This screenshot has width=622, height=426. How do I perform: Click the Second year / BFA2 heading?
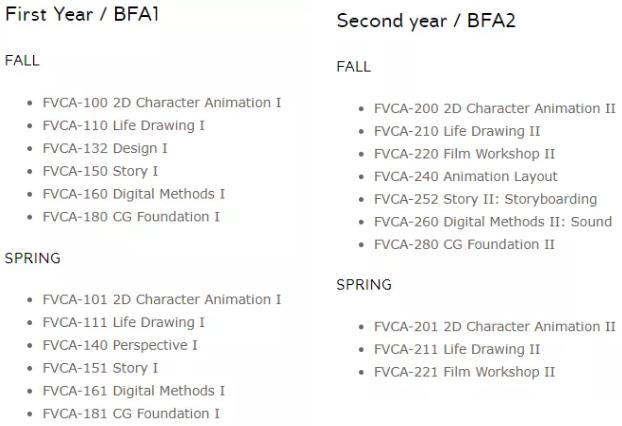pos(426,21)
